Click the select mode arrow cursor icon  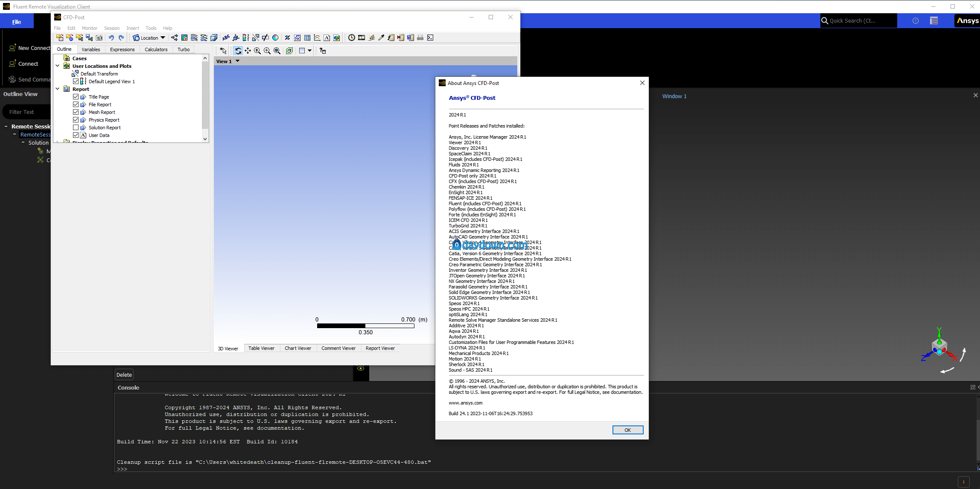223,51
